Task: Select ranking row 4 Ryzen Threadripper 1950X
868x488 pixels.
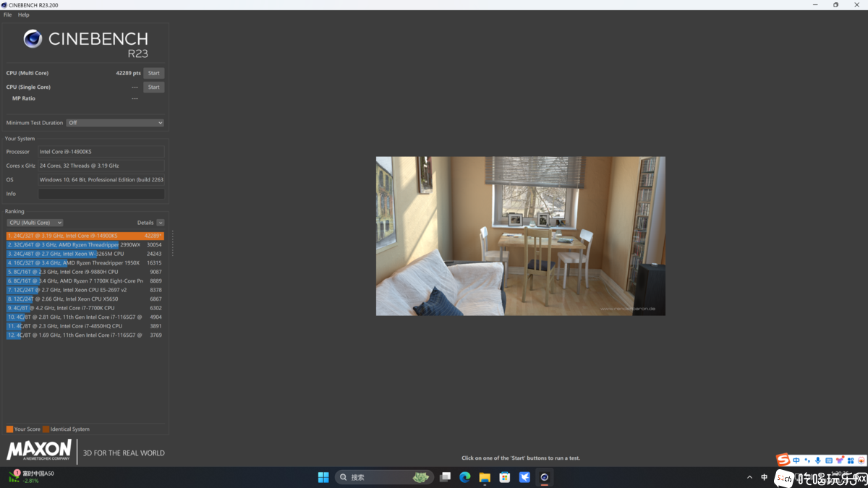Action: 85,263
